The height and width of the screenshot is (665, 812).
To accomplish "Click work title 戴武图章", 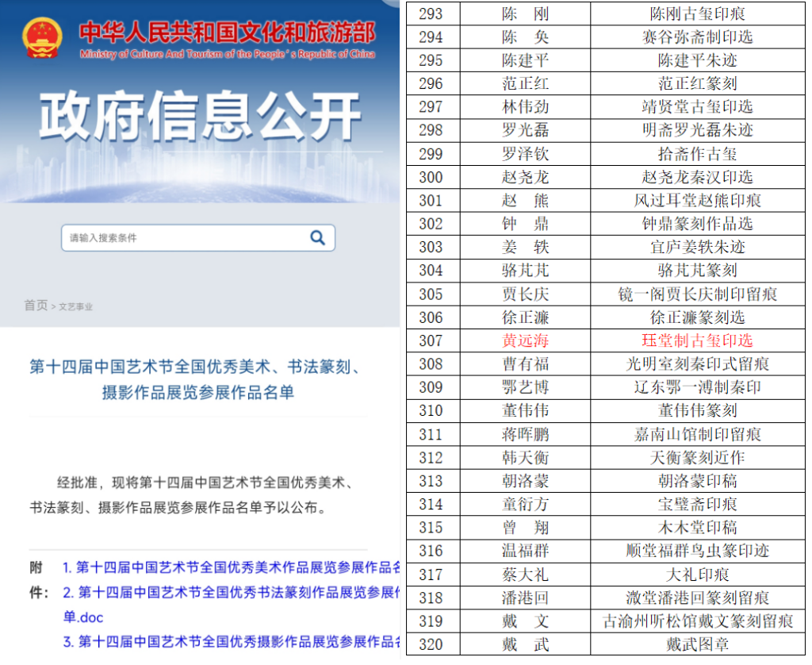I will click(697, 644).
